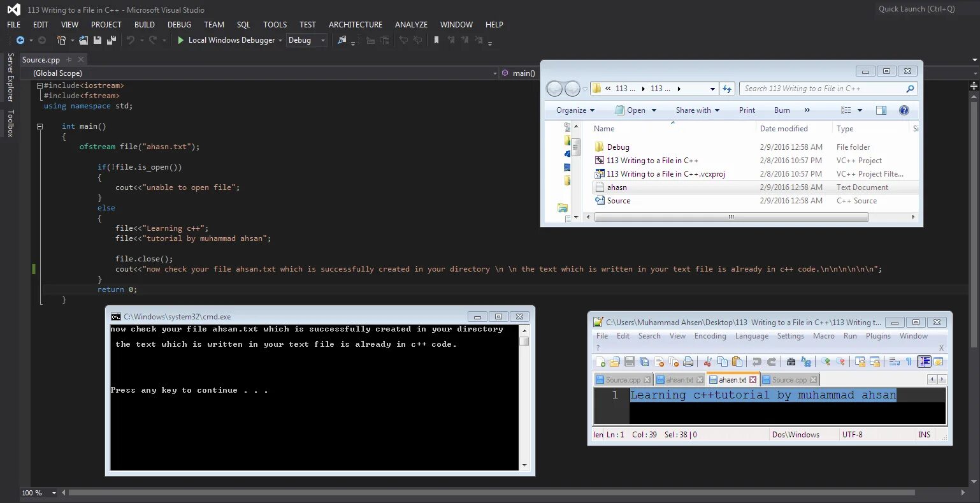Open the Server Explorer side tab
This screenshot has height=503, width=980.
[10, 77]
